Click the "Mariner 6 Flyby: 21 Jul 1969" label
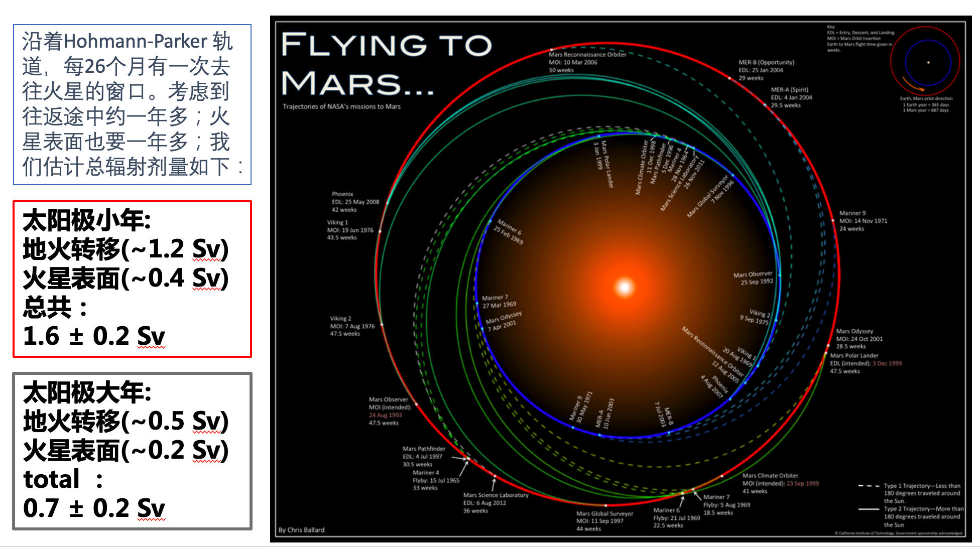980x547 pixels. pos(676,517)
